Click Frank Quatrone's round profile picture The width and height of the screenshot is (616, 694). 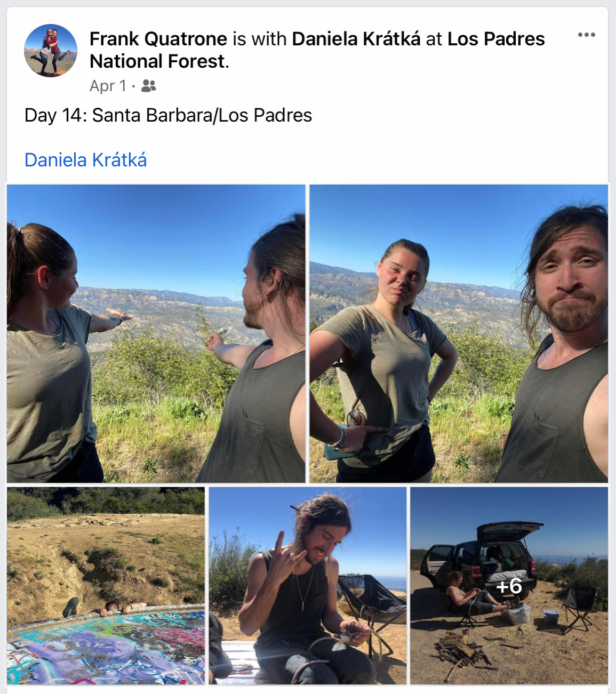click(51, 51)
